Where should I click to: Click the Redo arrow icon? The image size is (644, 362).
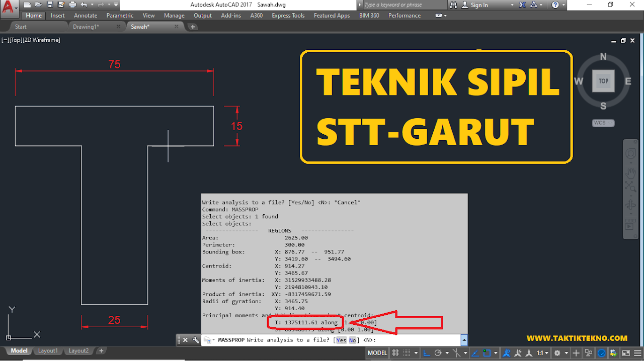101,5
